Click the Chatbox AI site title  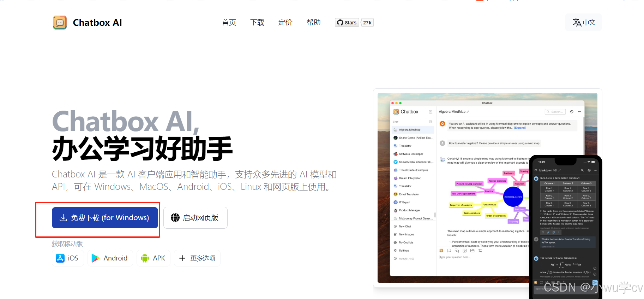coord(97,23)
